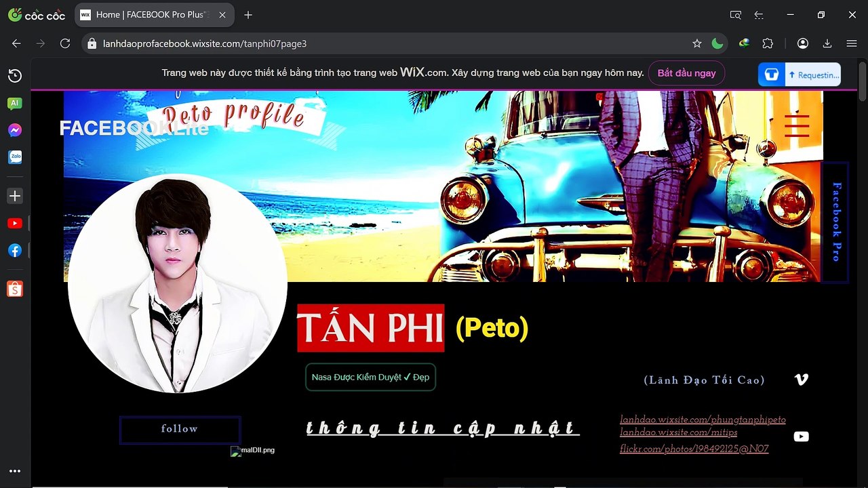The width and height of the screenshot is (868, 488).
Task: Open YouTube from the browser sidebar
Action: coord(15,223)
